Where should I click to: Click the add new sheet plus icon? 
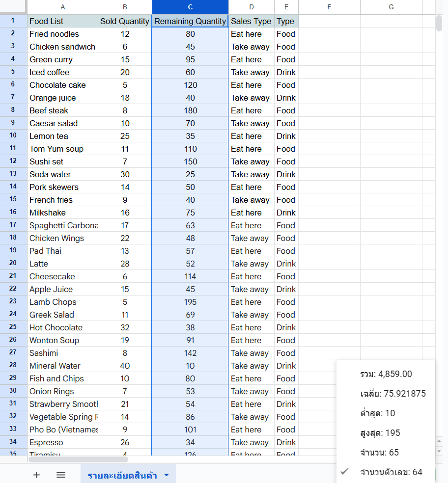tap(36, 475)
